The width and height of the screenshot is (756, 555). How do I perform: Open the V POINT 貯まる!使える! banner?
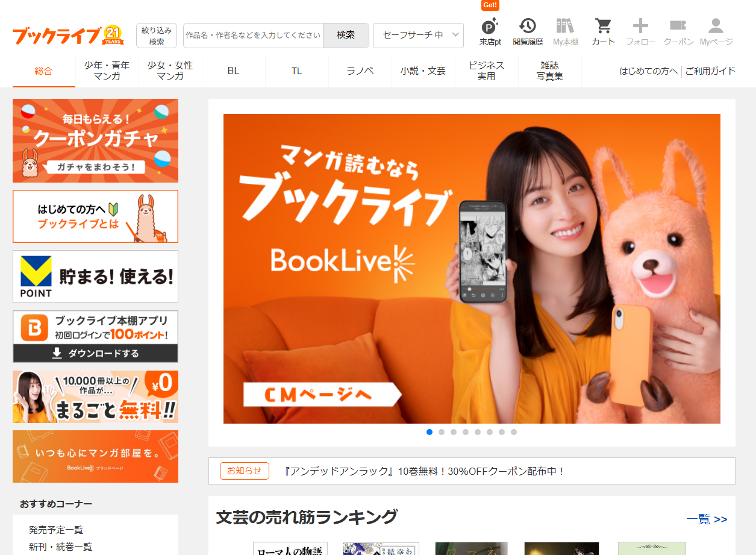click(x=95, y=276)
